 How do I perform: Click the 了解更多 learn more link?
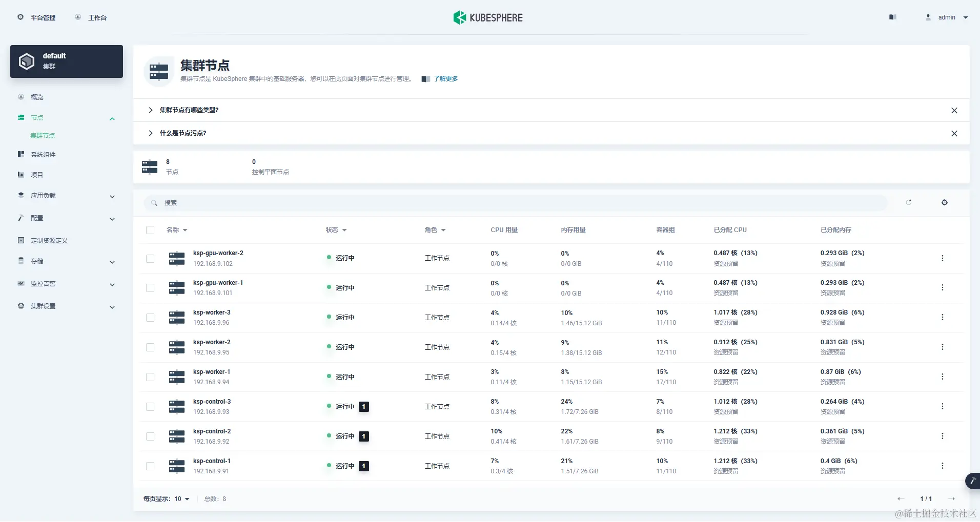pos(445,78)
